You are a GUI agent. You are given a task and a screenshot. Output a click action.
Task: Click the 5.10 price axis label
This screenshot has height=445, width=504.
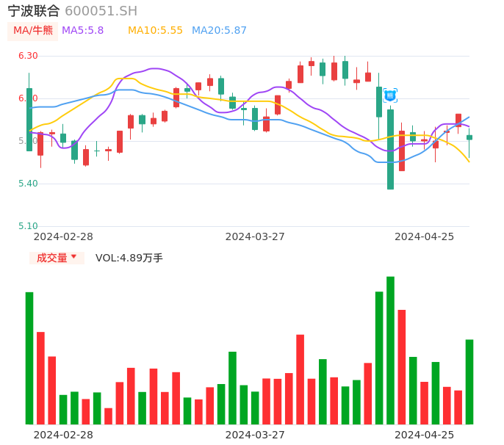28,226
